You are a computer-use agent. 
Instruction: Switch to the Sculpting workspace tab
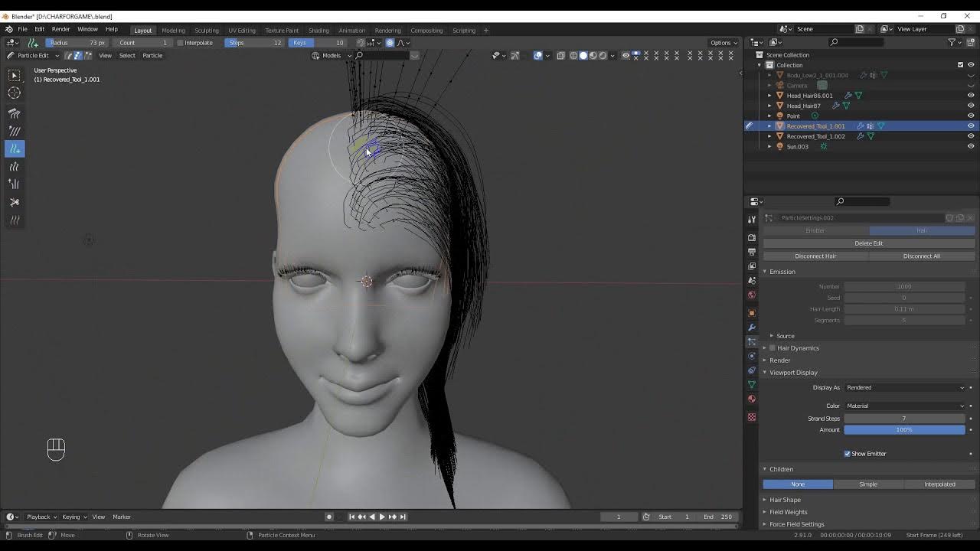(206, 31)
